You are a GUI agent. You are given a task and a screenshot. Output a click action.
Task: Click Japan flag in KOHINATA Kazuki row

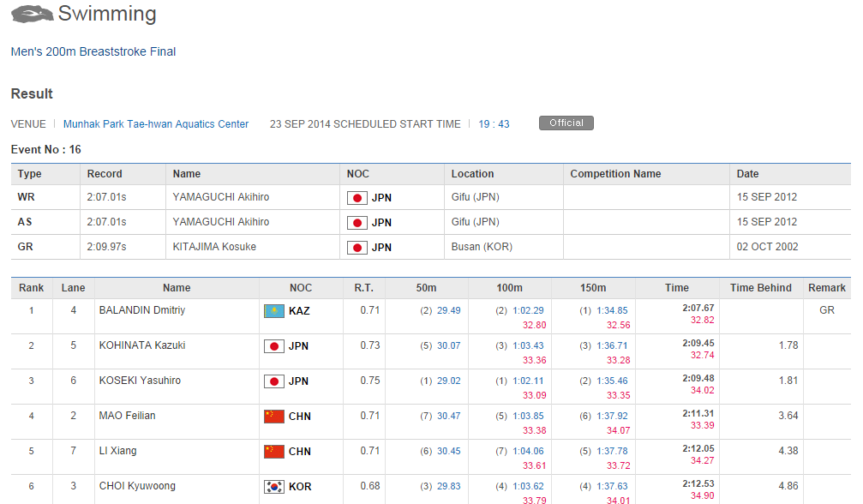[273, 346]
